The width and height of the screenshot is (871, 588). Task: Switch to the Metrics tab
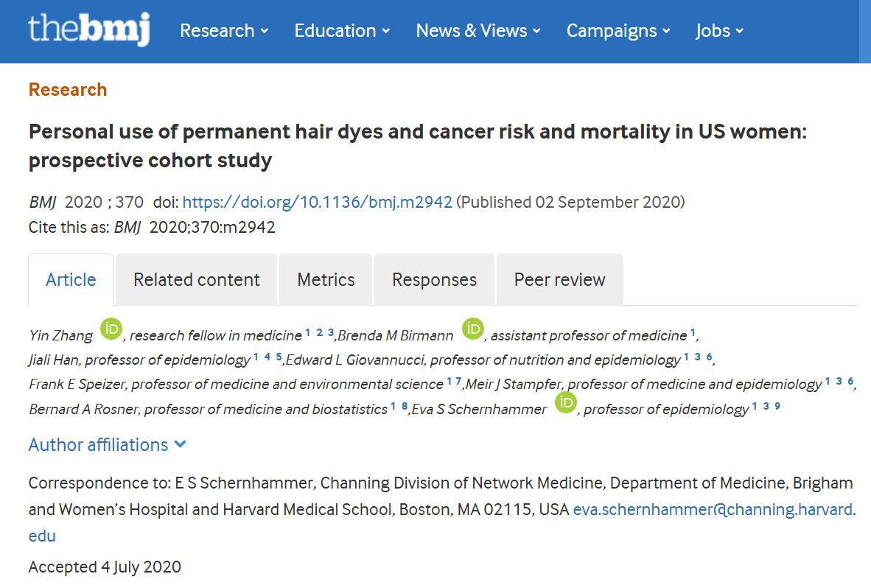[326, 280]
